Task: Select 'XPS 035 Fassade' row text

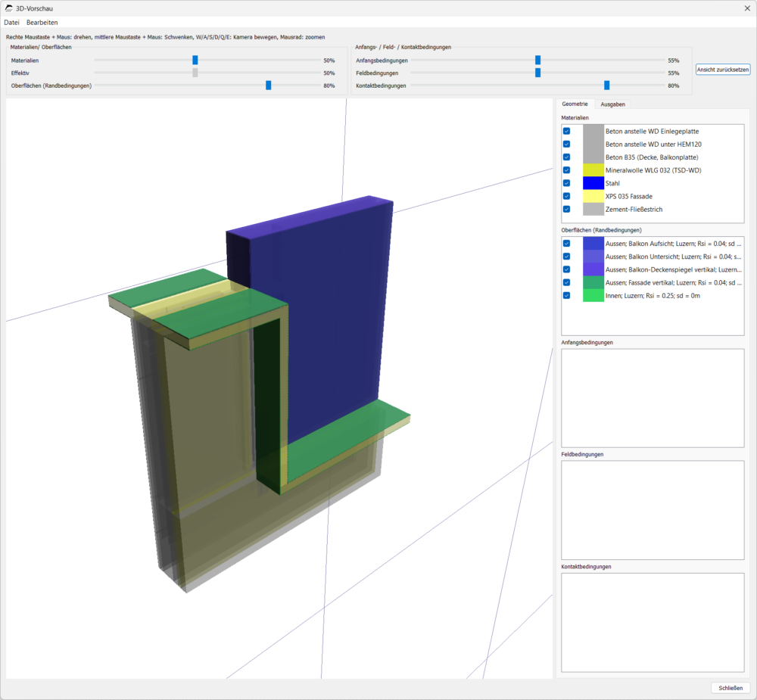Action: click(628, 196)
